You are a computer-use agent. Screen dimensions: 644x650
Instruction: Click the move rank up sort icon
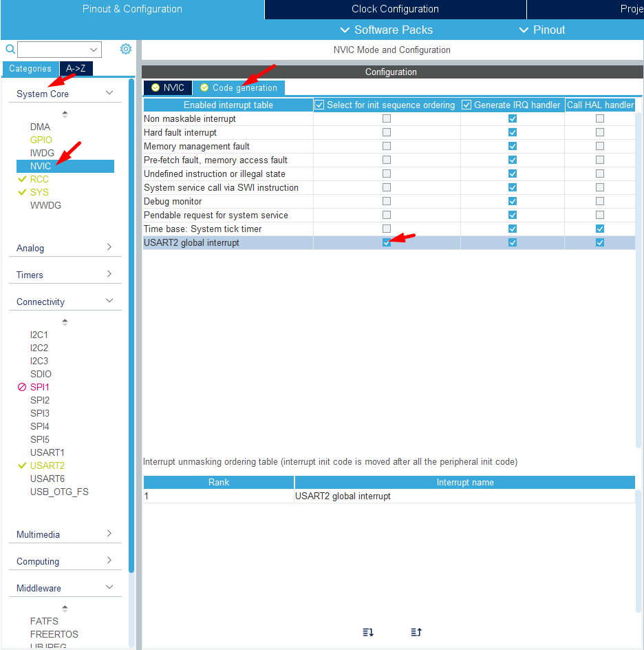click(416, 632)
